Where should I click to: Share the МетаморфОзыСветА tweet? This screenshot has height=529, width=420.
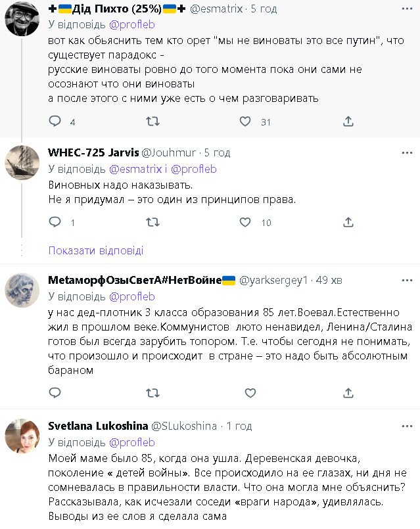pos(349,392)
